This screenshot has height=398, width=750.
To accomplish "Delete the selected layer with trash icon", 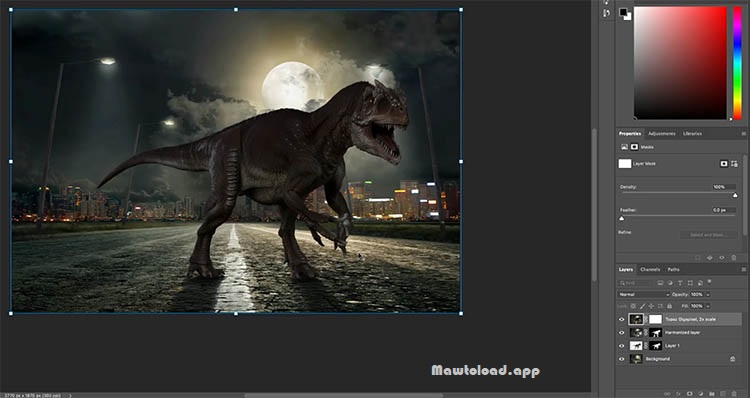I will (734, 394).
